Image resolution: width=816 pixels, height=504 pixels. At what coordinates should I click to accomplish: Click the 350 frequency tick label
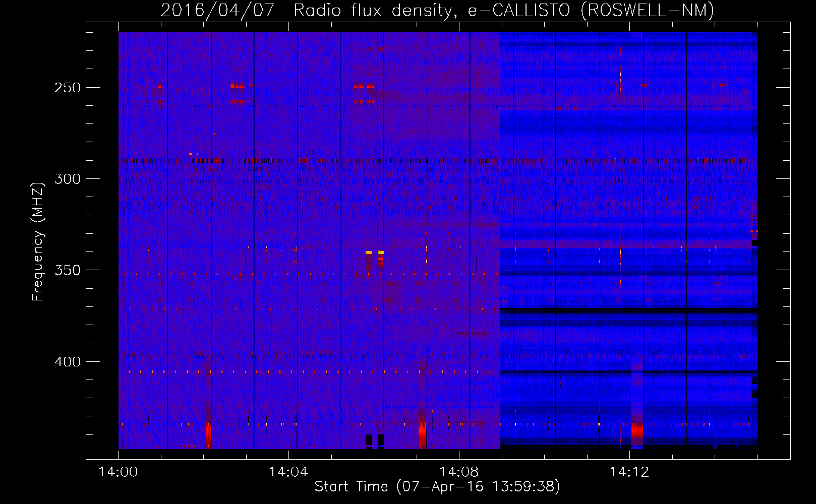[x=68, y=270]
